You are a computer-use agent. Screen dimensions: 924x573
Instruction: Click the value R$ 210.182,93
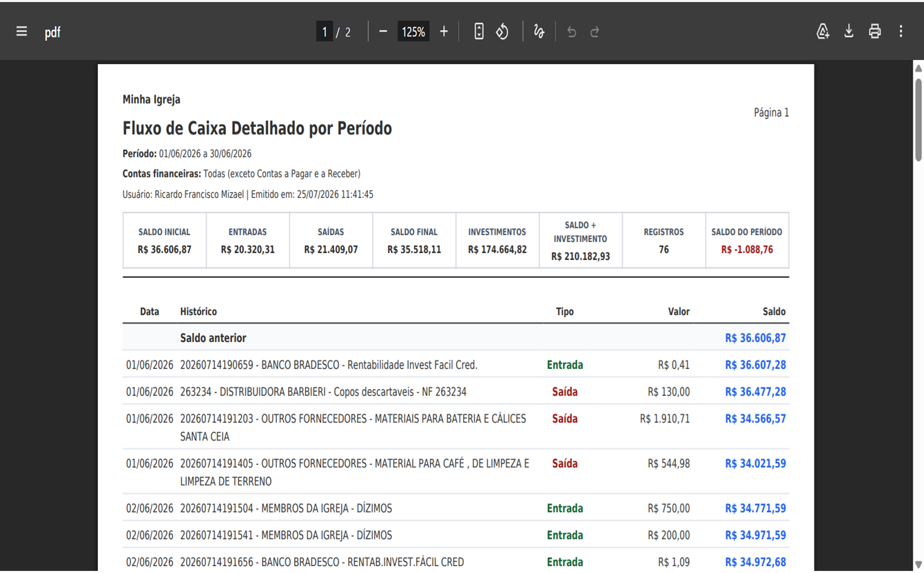coord(580,257)
